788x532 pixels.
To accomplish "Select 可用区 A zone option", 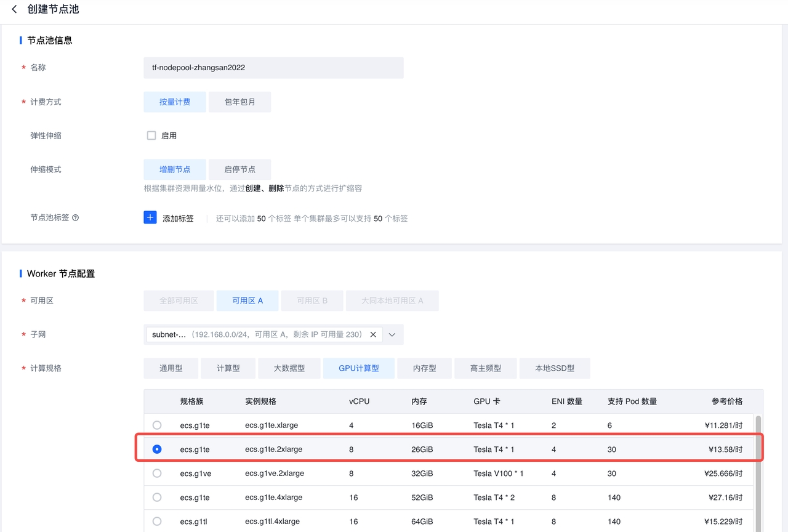I will click(247, 300).
